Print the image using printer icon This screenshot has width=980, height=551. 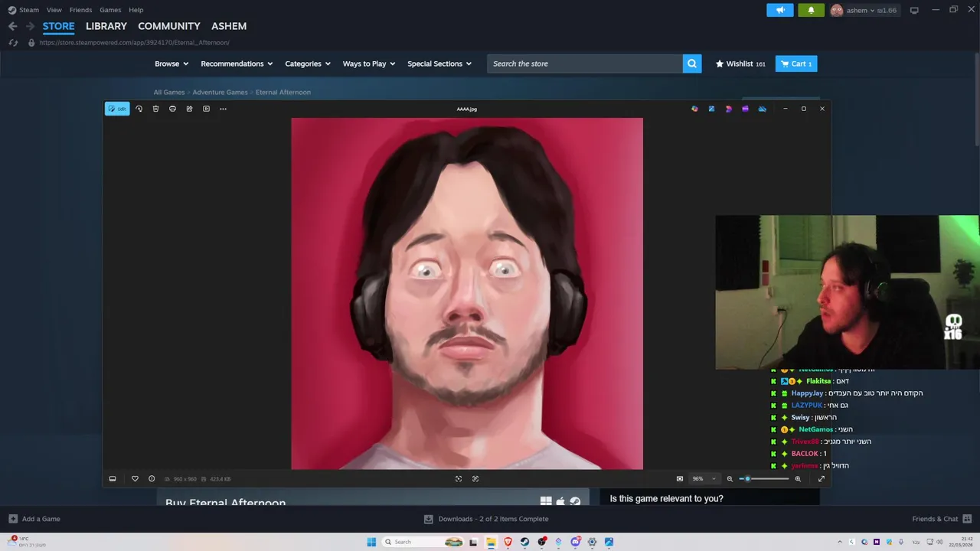[172, 109]
